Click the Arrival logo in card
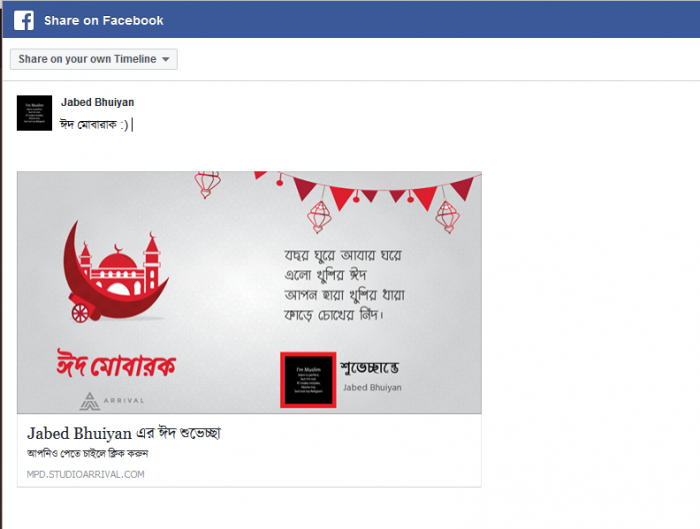This screenshot has width=700, height=529. 112,400
